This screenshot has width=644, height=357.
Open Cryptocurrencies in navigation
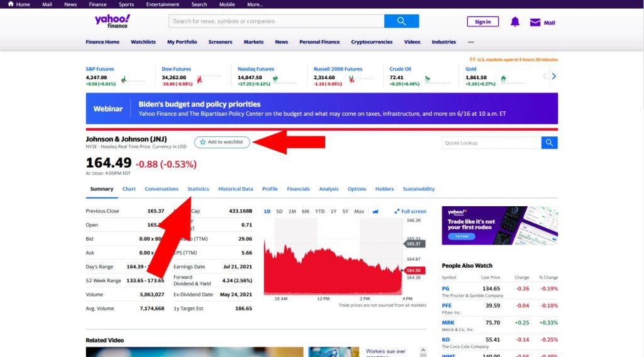pyautogui.click(x=372, y=42)
